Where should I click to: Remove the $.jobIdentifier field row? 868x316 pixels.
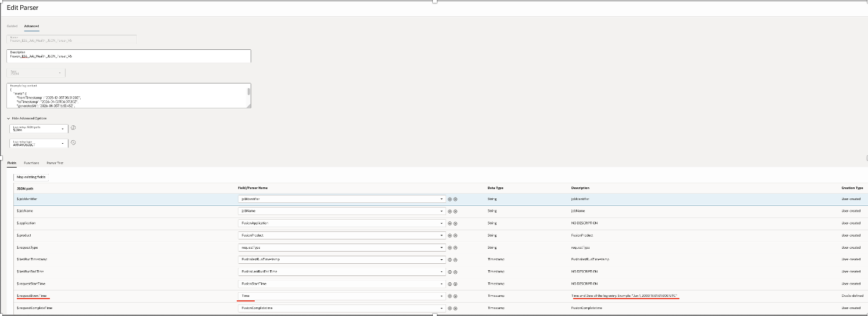point(455,198)
